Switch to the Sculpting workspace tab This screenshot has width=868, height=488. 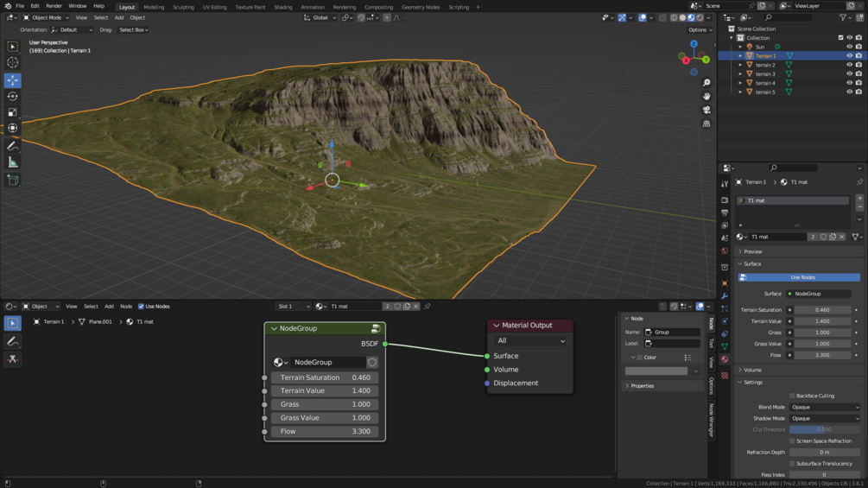click(x=183, y=7)
